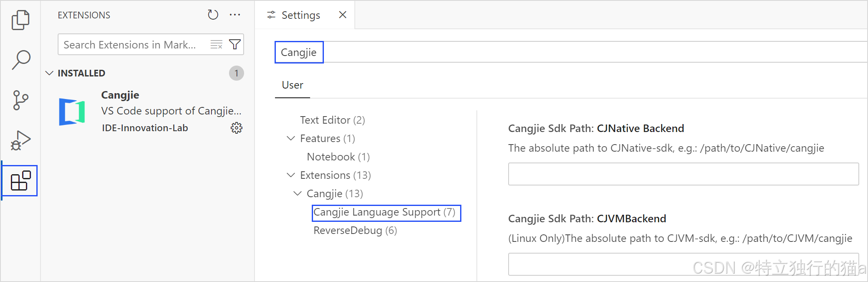This screenshot has width=868, height=282.
Task: Select Extensions (13) in settings tree
Action: click(335, 175)
